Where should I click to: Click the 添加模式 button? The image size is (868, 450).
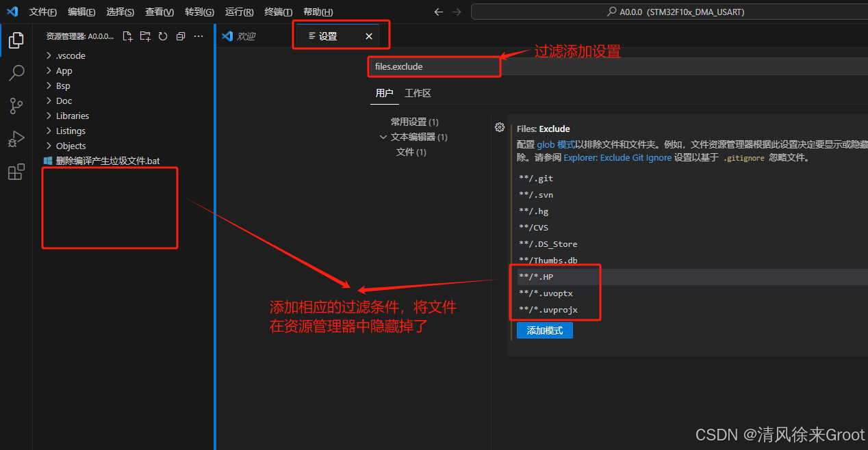point(544,330)
